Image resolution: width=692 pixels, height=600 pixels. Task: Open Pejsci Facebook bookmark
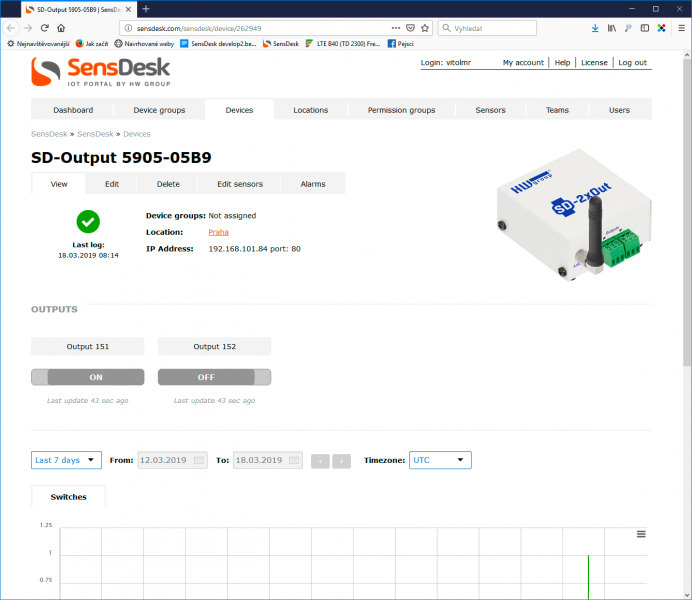[401, 44]
